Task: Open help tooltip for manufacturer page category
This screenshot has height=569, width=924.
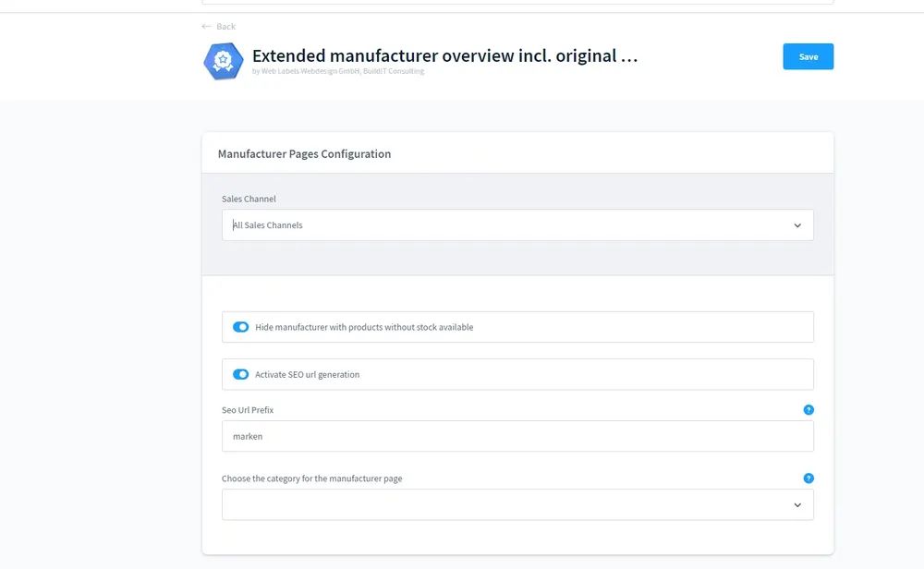Action: coord(808,478)
